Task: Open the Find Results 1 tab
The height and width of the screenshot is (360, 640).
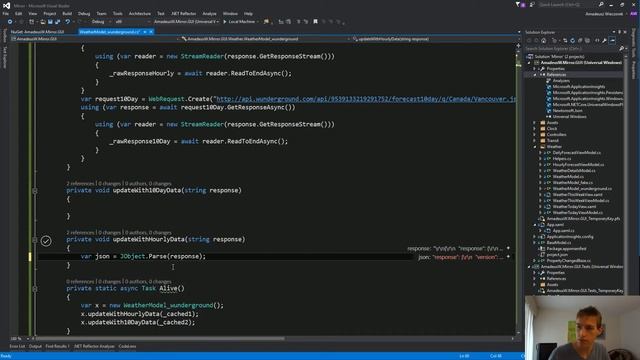Action: point(57,347)
